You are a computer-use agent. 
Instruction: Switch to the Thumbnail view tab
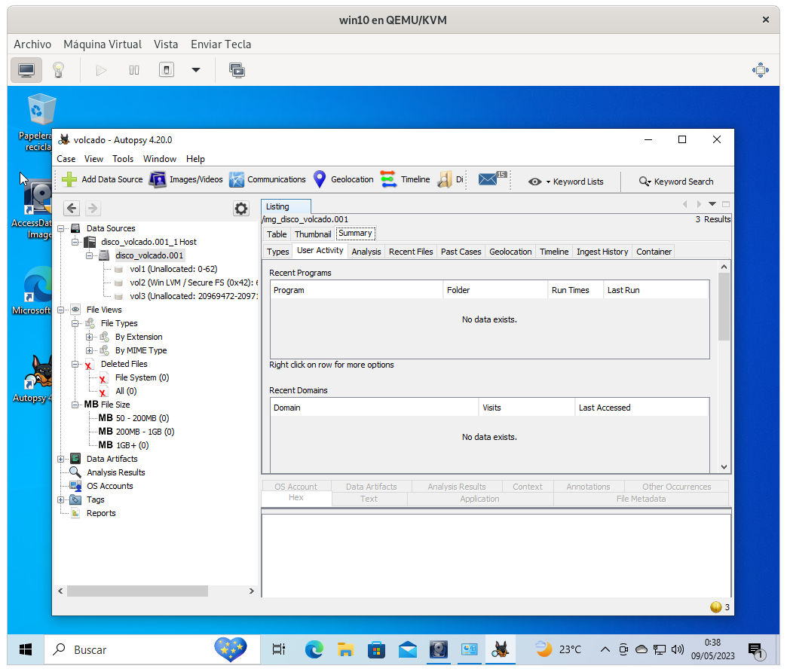coord(313,234)
